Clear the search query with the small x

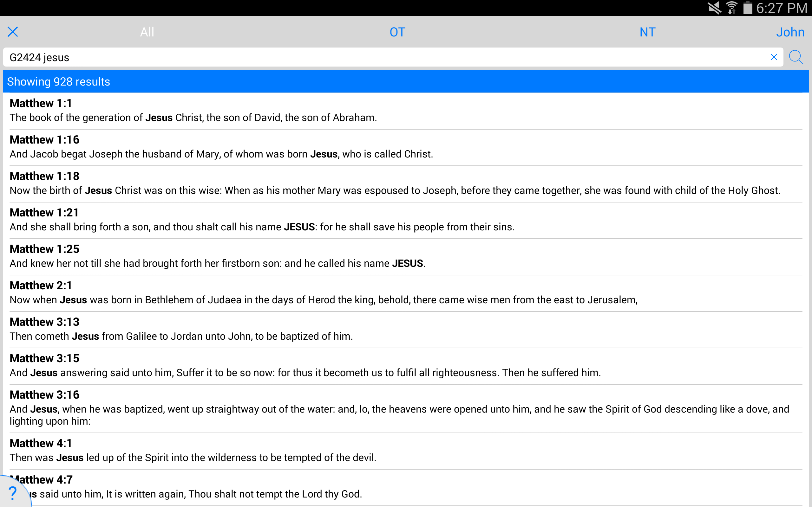pyautogui.click(x=774, y=57)
